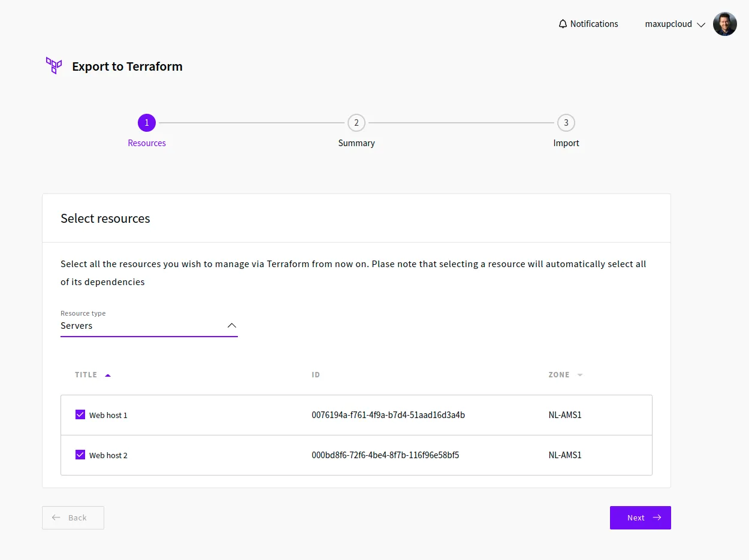Sort the table by the ID column header

(x=316, y=375)
